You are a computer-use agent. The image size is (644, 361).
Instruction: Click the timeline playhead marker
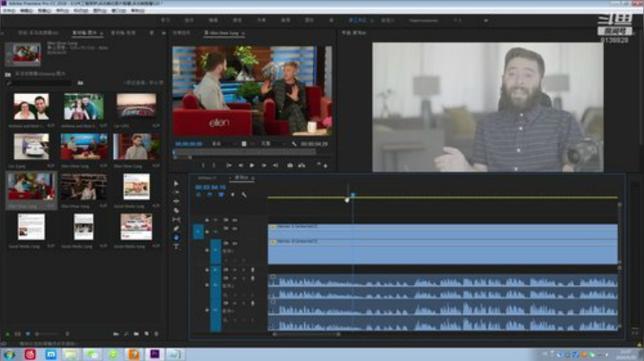coord(352,195)
